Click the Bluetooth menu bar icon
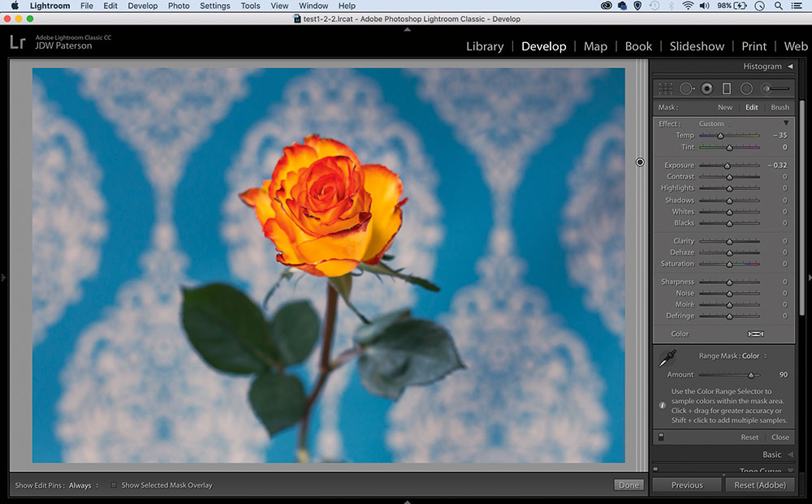812x504 pixels. (672, 6)
